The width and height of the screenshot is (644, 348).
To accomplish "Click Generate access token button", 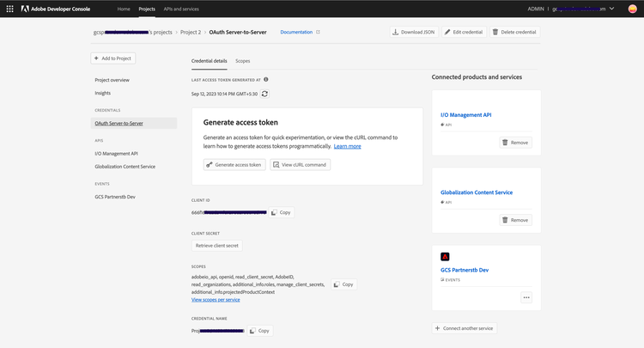I will tap(234, 165).
